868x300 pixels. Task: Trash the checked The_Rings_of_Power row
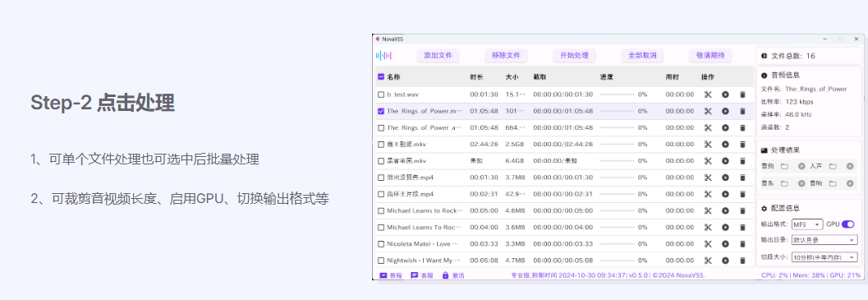[742, 111]
